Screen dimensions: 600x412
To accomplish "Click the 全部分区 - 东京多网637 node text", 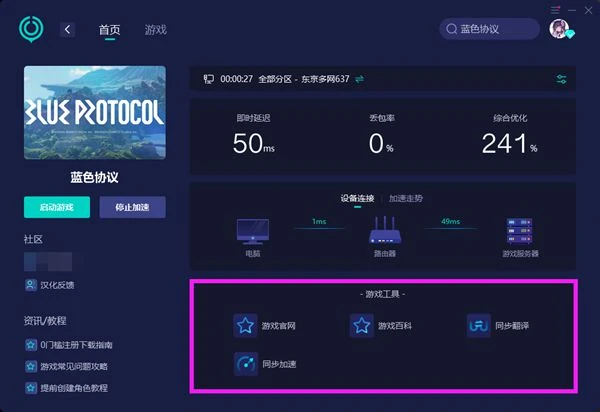I will coord(304,79).
